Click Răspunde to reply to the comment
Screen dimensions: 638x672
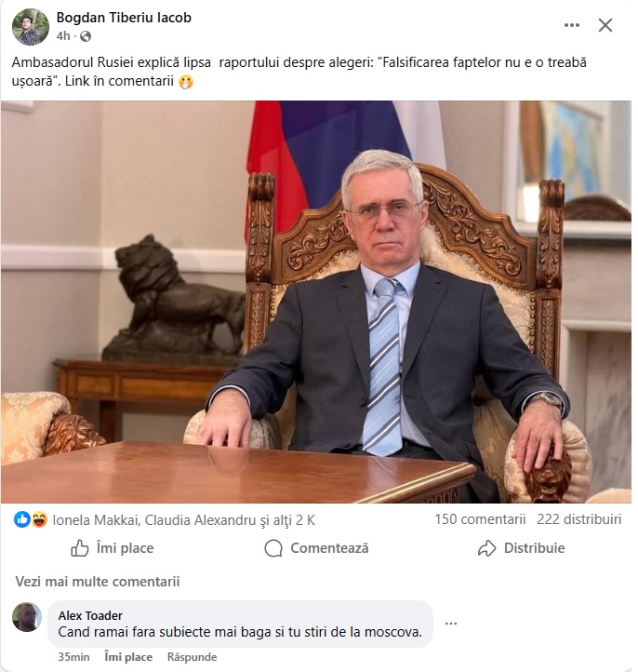click(x=192, y=657)
